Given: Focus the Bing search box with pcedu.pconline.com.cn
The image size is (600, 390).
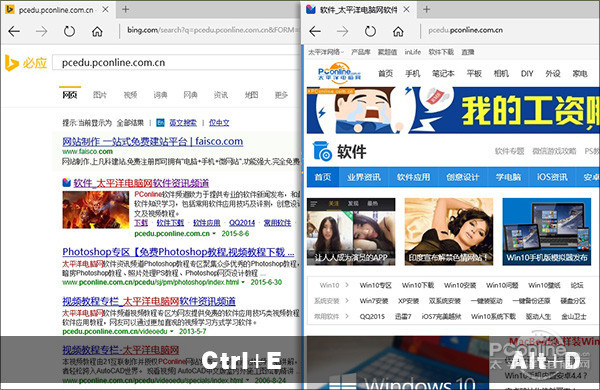Looking at the screenshot, I should click(x=176, y=63).
